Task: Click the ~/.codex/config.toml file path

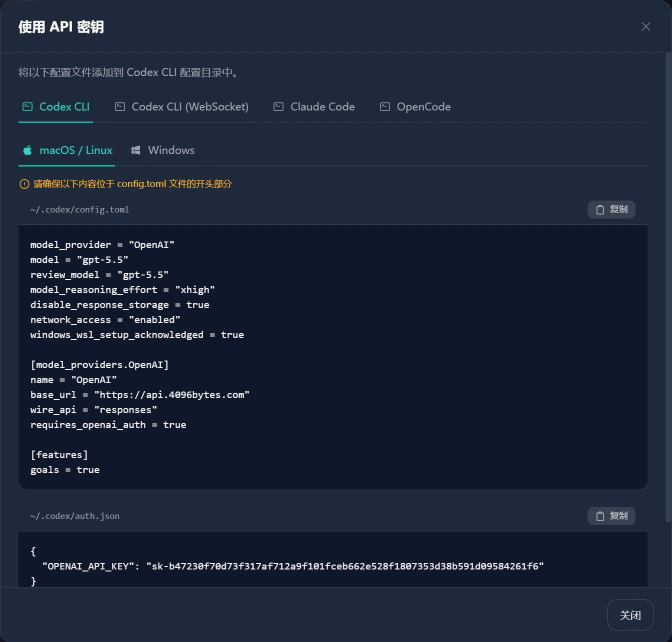Action: coord(79,209)
